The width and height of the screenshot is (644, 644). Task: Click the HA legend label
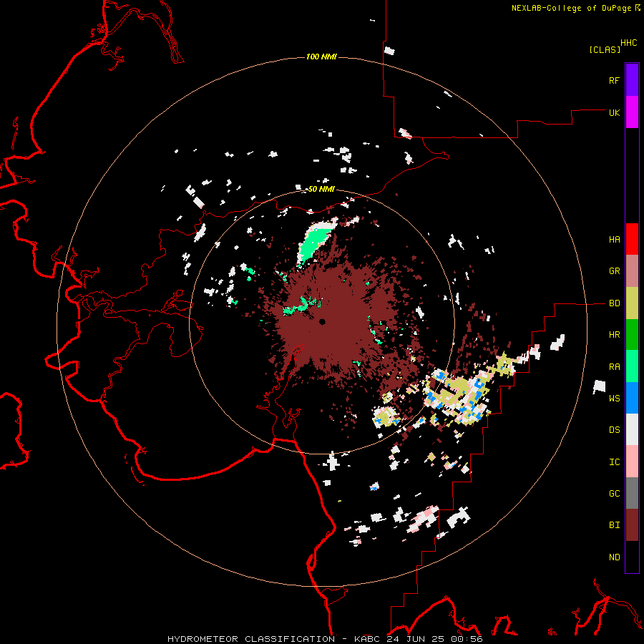pyautogui.click(x=614, y=240)
